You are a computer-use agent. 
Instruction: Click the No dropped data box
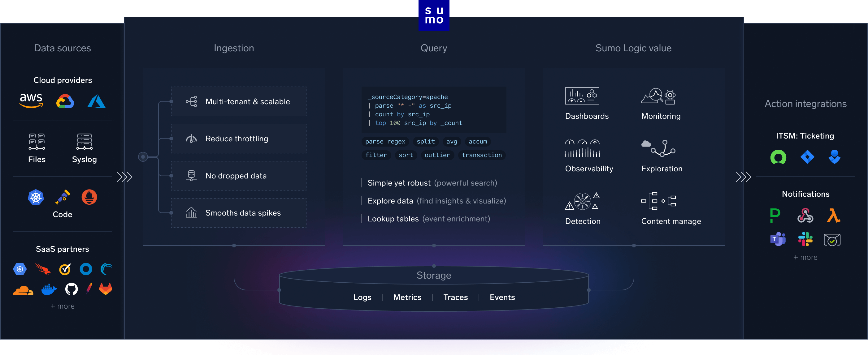(x=239, y=176)
